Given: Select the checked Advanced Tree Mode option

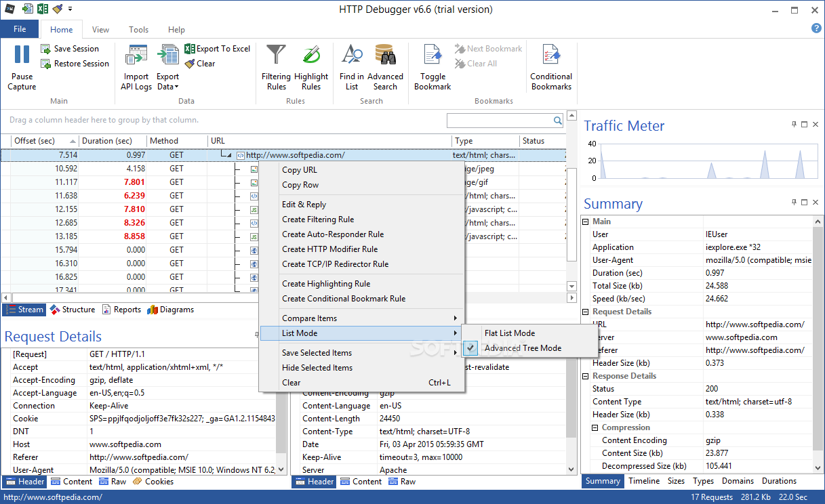Looking at the screenshot, I should click(x=522, y=348).
